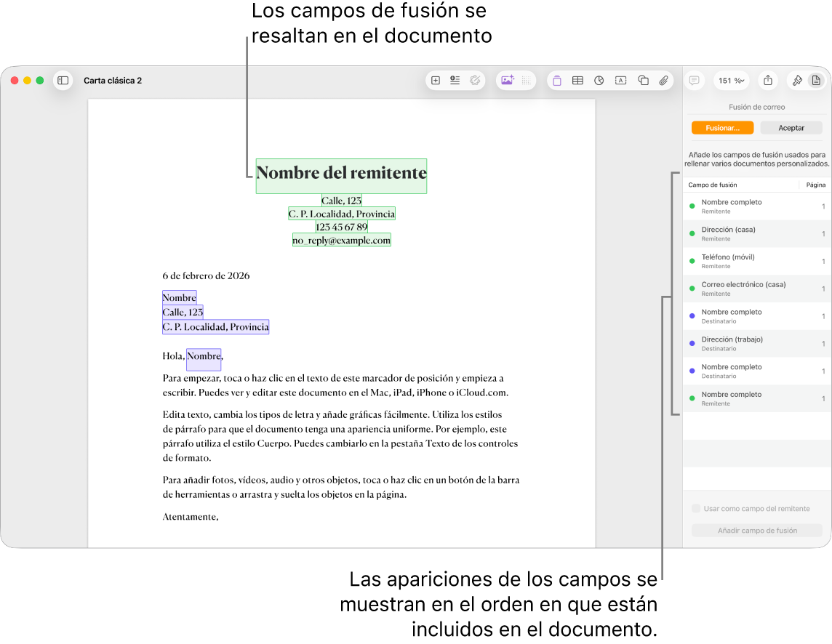Click the orange Fusionar... button
This screenshot has height=644, width=832.
(x=722, y=128)
